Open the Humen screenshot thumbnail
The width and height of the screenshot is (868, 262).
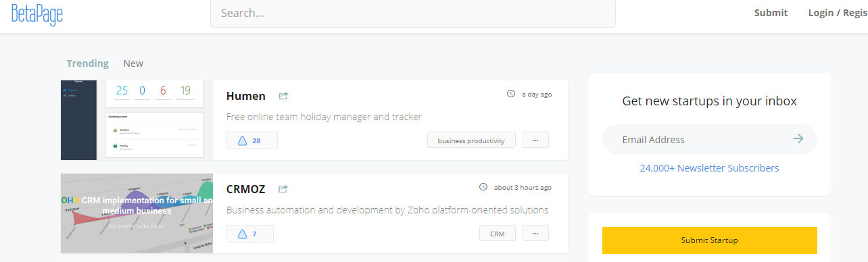point(137,120)
